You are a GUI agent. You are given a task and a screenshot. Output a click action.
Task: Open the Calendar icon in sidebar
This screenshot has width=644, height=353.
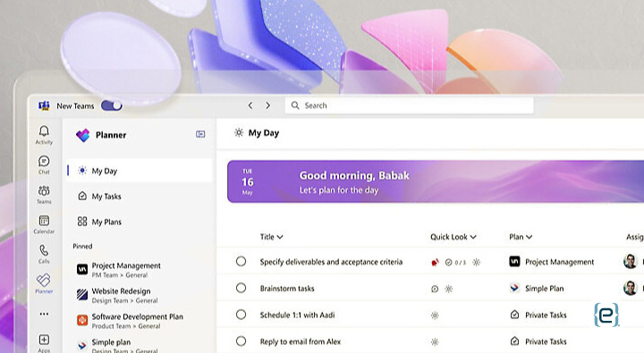click(44, 221)
